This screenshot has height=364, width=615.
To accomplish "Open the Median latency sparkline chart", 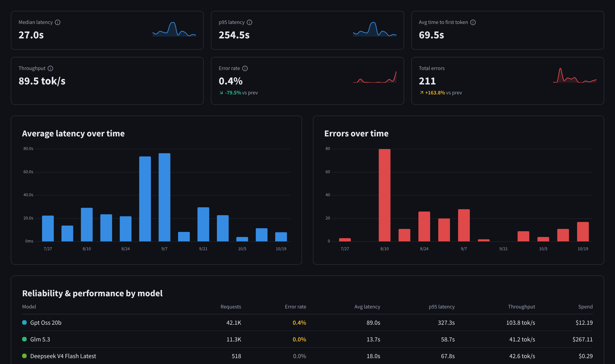I will 174,29.
